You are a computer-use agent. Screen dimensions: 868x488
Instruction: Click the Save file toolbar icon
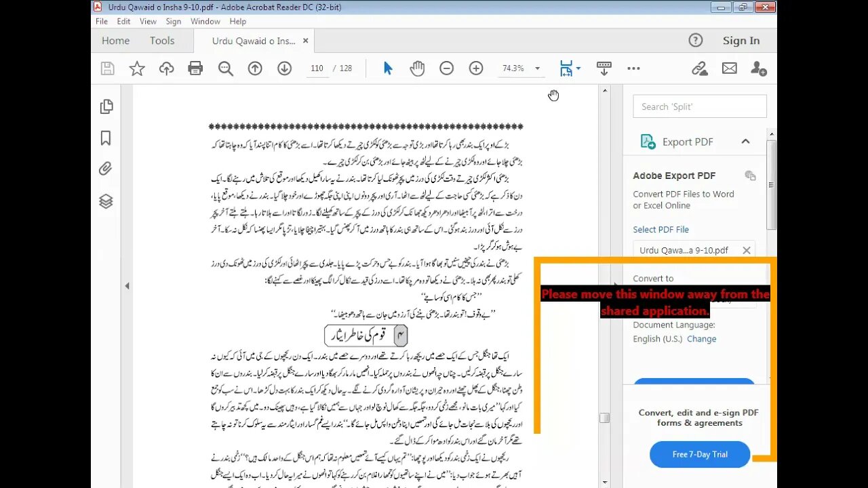pos(107,68)
